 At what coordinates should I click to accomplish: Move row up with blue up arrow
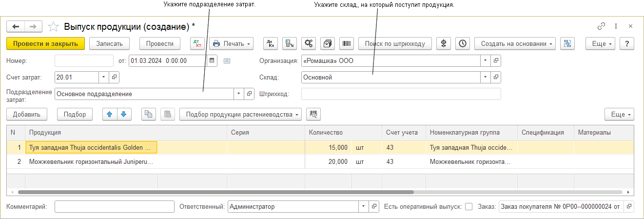coord(110,114)
